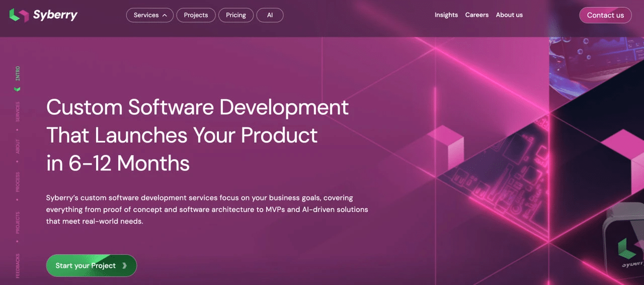The height and width of the screenshot is (285, 644).
Task: Open the Insights link
Action: (446, 15)
